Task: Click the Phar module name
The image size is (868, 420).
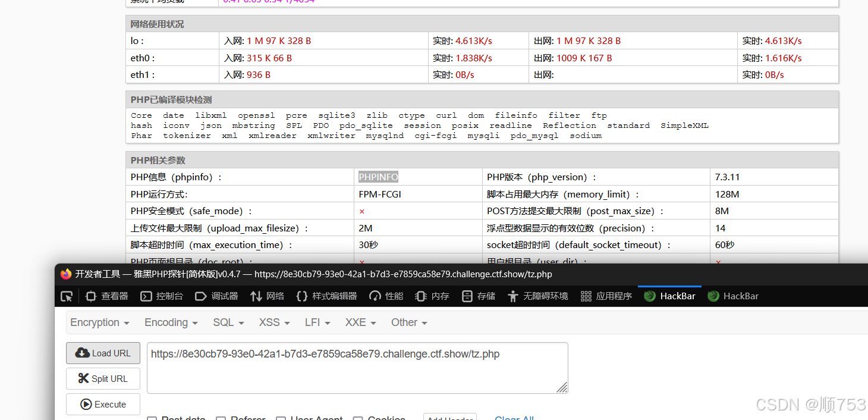Action: point(141,136)
